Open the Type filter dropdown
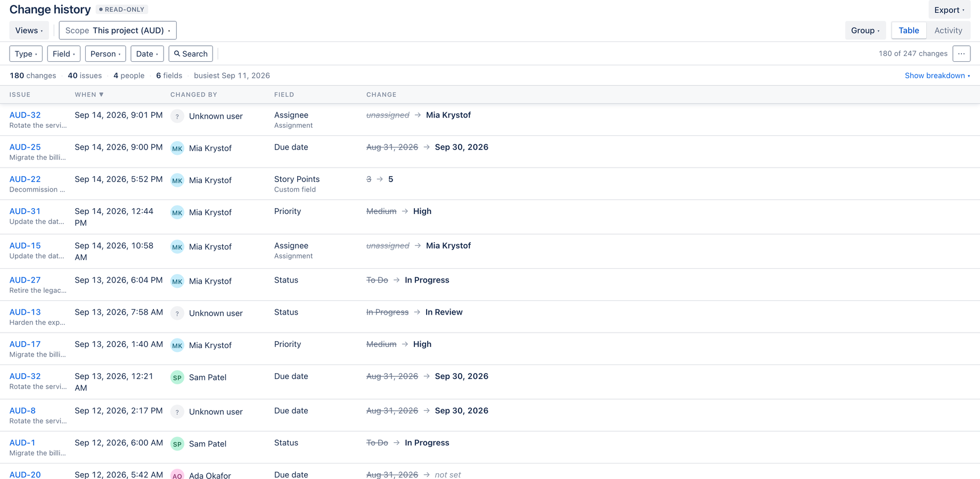Viewport: 980px width, 479px height. point(26,54)
